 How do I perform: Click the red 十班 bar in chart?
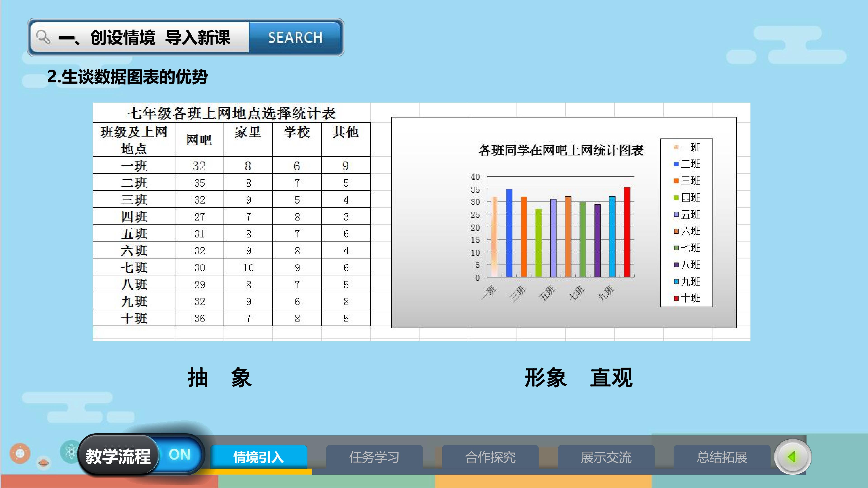(x=627, y=232)
